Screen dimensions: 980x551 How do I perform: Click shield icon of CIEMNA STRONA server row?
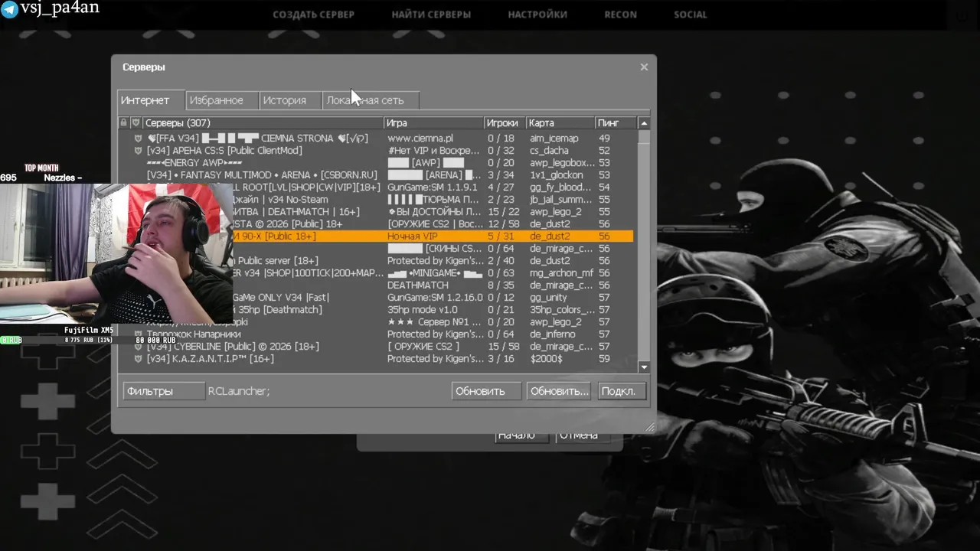click(x=138, y=139)
